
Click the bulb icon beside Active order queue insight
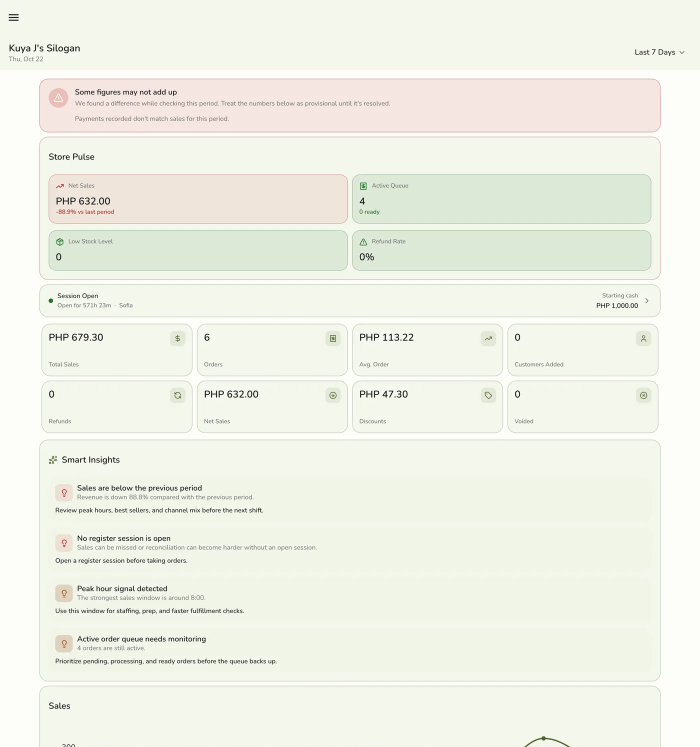point(64,644)
